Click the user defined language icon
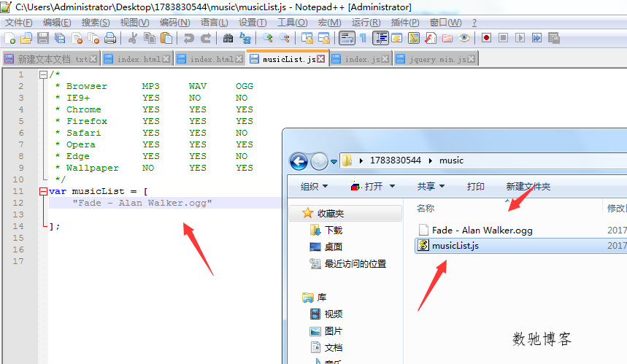This screenshot has height=364, width=627. 396,39
